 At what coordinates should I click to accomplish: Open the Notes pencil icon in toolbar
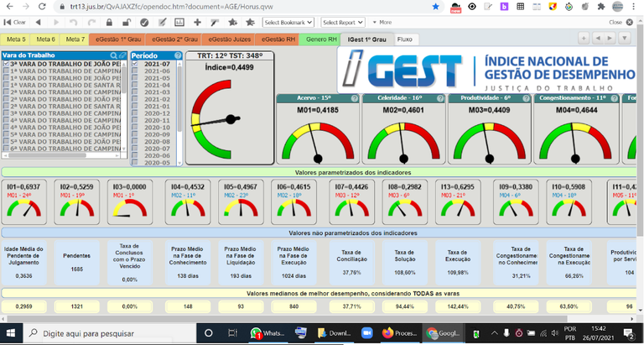(x=162, y=22)
